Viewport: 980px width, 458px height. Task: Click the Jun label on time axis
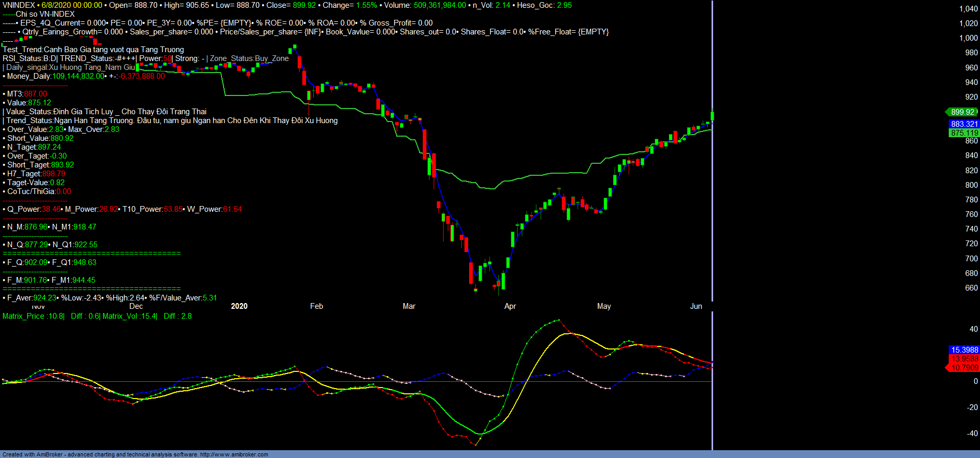pos(696,306)
